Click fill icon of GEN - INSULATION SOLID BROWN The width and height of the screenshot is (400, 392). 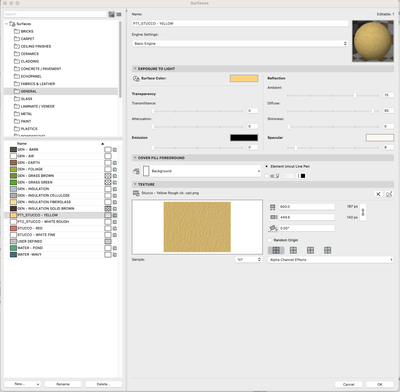(108, 208)
